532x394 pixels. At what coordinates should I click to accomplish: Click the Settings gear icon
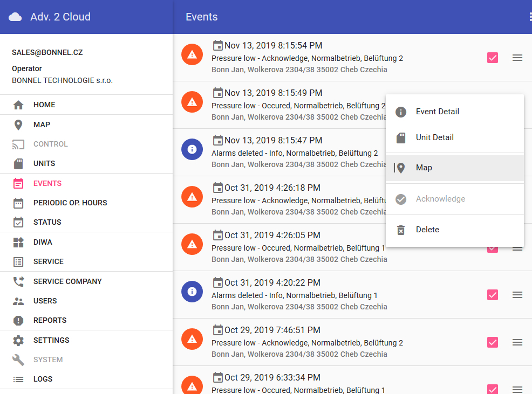[18, 340]
